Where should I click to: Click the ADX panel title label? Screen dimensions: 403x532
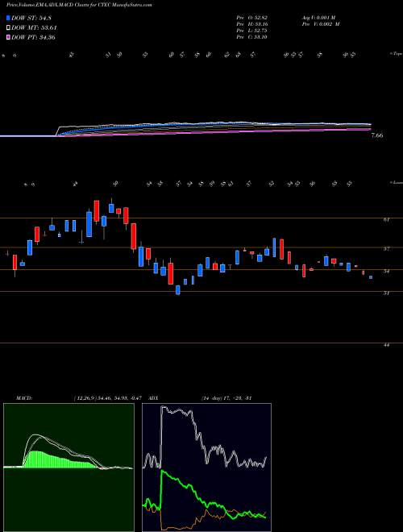coord(153,398)
